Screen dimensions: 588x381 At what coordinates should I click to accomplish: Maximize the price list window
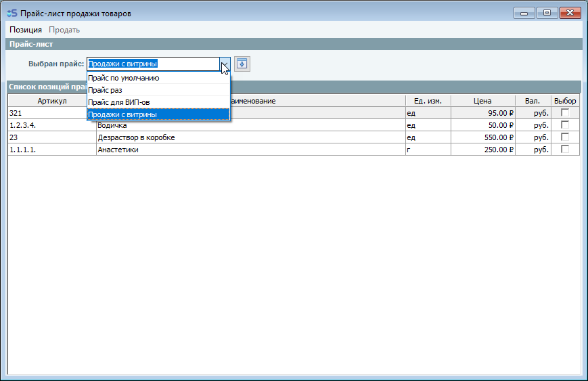[546, 12]
